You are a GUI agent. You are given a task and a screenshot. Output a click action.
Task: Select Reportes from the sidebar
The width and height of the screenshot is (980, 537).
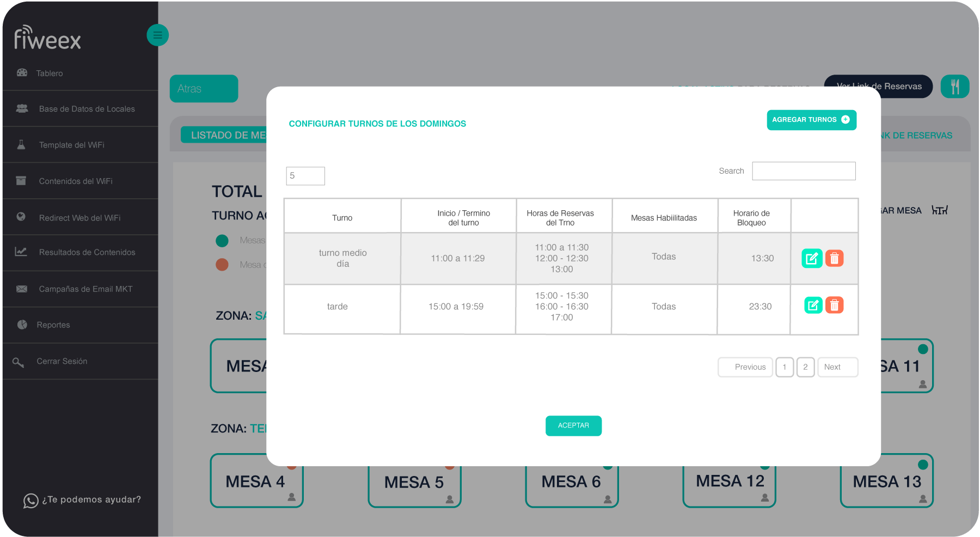click(x=53, y=325)
